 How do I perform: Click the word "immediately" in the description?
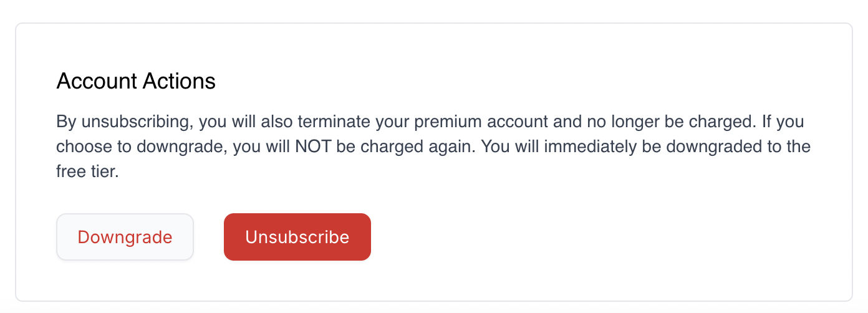click(x=589, y=147)
